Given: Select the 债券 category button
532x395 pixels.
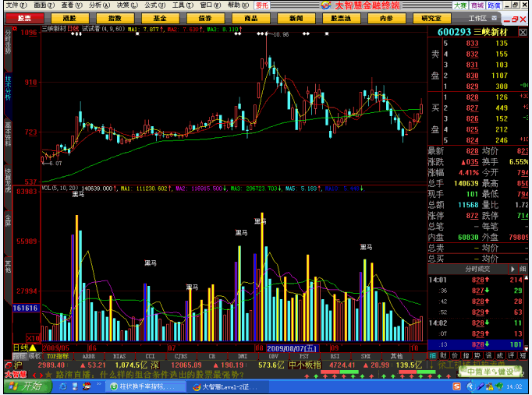Looking at the screenshot, I should [206, 18].
